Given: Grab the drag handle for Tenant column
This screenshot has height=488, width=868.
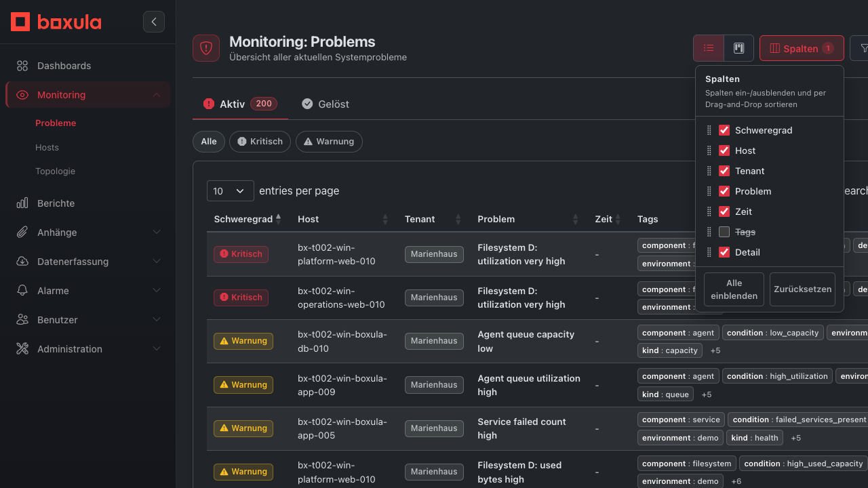Looking at the screenshot, I should 709,171.
